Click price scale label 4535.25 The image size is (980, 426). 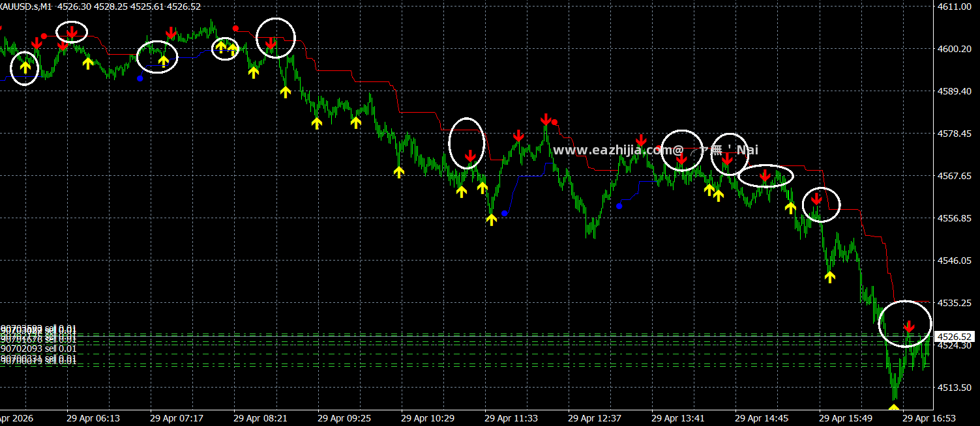954,303
